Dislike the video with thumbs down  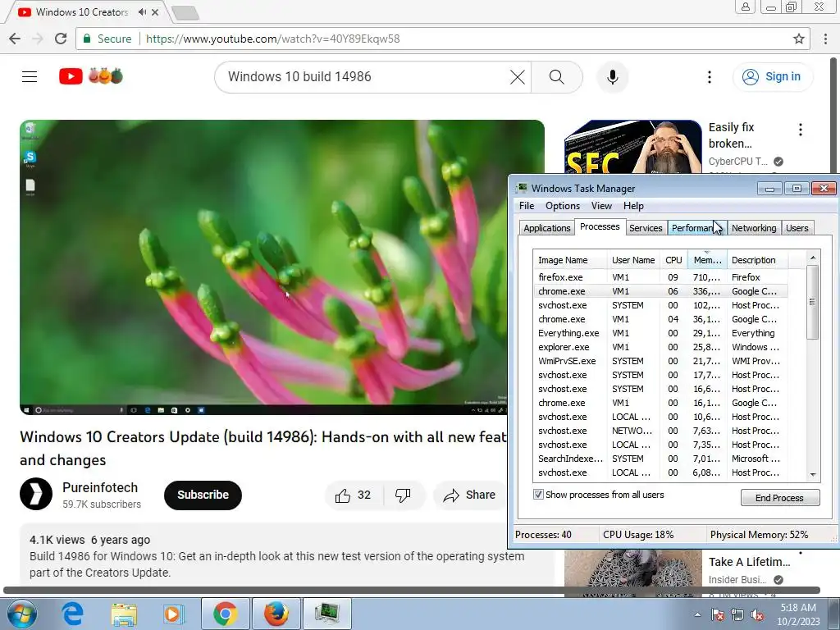[x=403, y=495]
